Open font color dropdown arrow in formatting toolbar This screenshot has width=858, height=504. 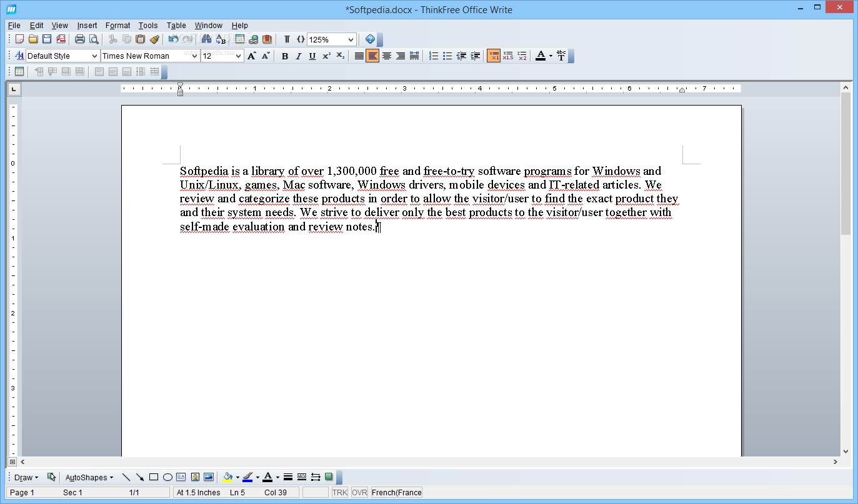coord(551,56)
